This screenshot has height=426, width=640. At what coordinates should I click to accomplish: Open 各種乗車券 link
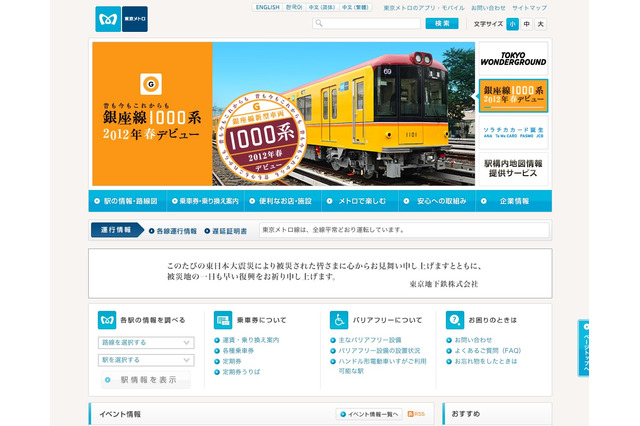click(238, 351)
